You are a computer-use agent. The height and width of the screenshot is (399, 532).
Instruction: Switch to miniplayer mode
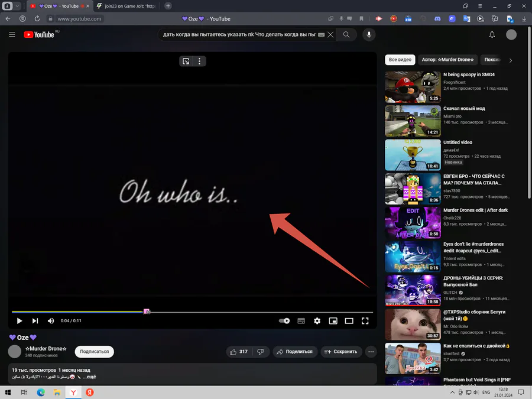pyautogui.click(x=333, y=320)
